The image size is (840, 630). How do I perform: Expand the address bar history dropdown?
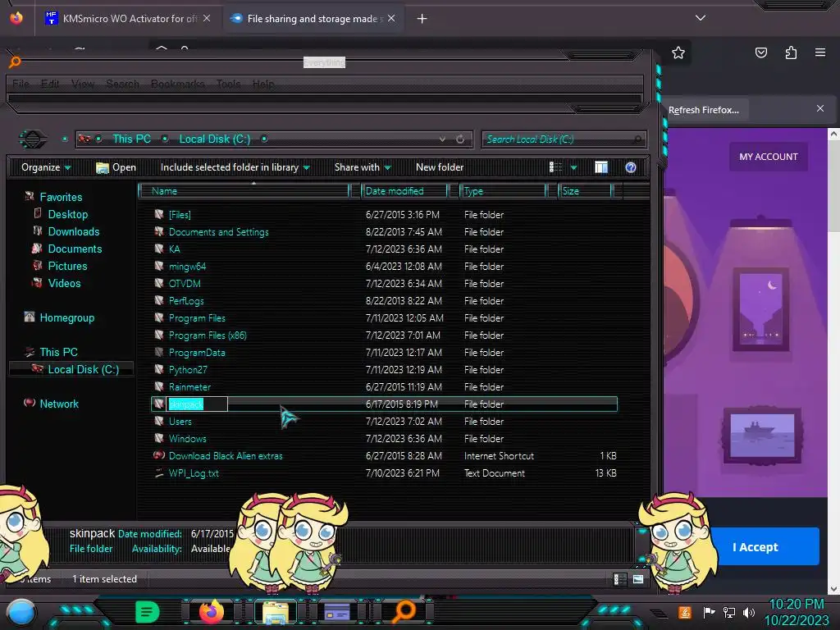pos(442,139)
